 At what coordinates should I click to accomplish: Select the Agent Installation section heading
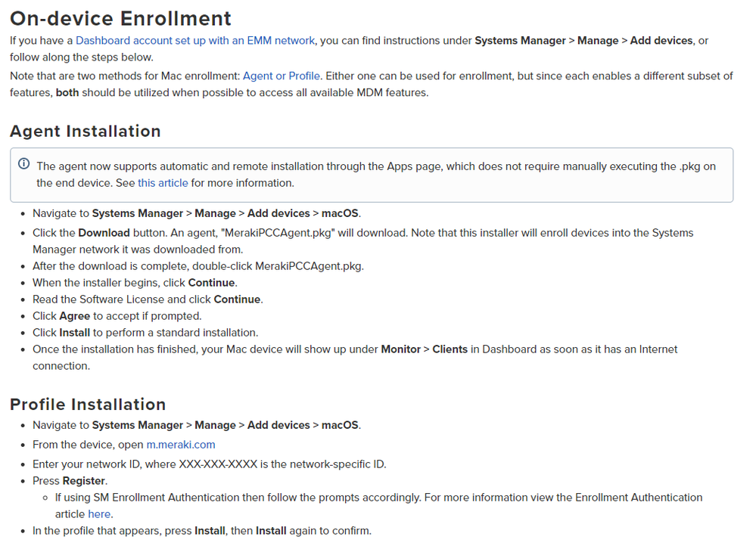pos(85,131)
